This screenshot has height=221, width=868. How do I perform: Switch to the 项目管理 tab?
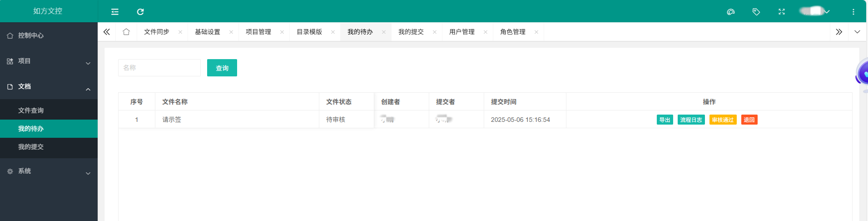tap(258, 32)
